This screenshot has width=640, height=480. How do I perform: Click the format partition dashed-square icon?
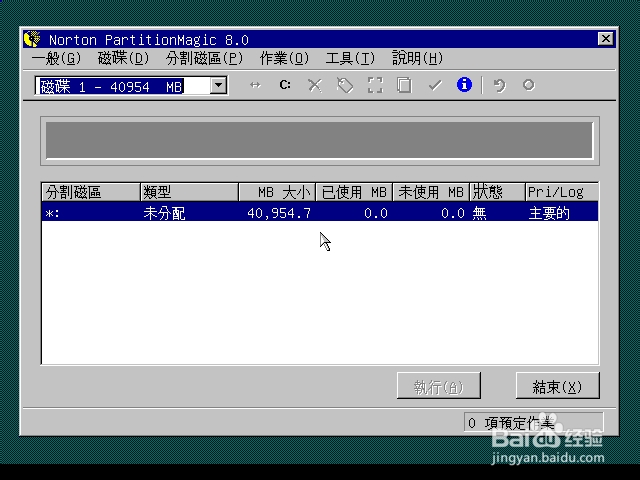[375, 85]
